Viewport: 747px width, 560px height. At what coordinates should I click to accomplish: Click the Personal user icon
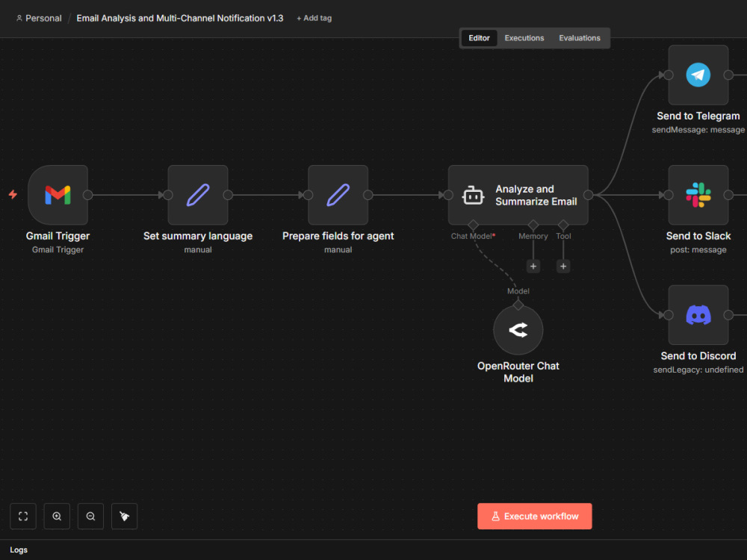tap(19, 18)
